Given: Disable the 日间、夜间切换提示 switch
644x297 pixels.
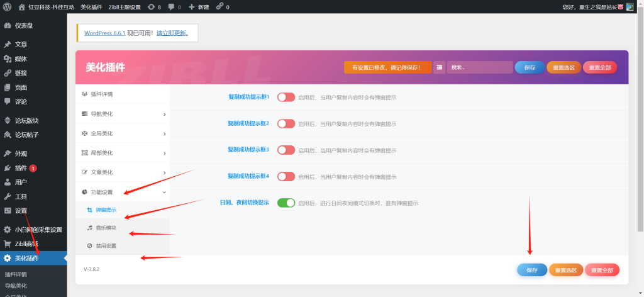Looking at the screenshot, I should click(286, 203).
